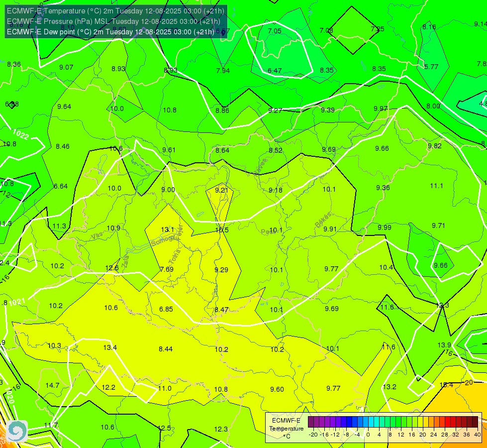Click the 12.2 value
This screenshot has height=448, width=487.
click(x=108, y=387)
